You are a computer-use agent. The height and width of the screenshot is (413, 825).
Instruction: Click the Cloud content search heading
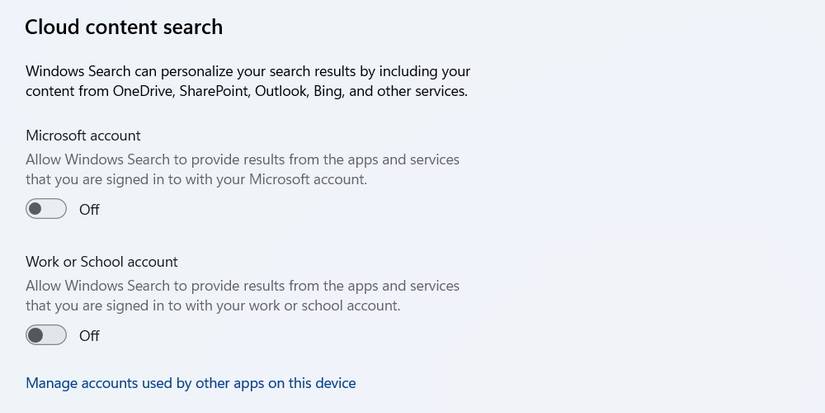pyautogui.click(x=123, y=27)
